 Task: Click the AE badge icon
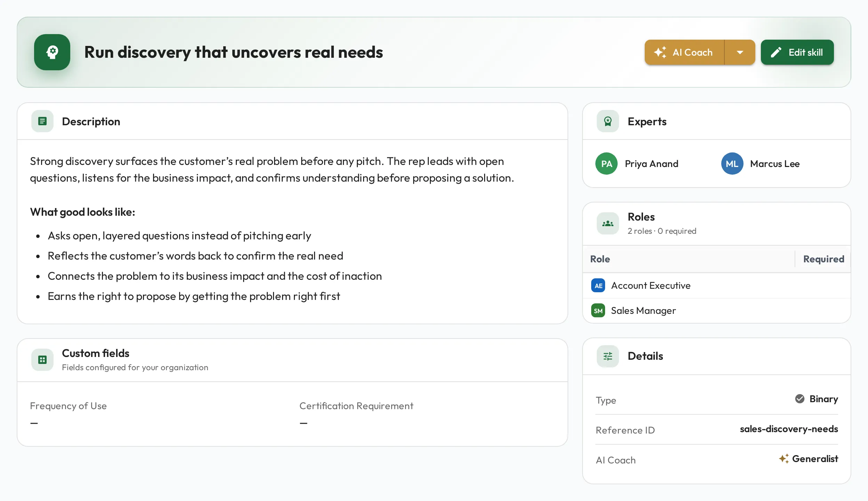tap(598, 286)
